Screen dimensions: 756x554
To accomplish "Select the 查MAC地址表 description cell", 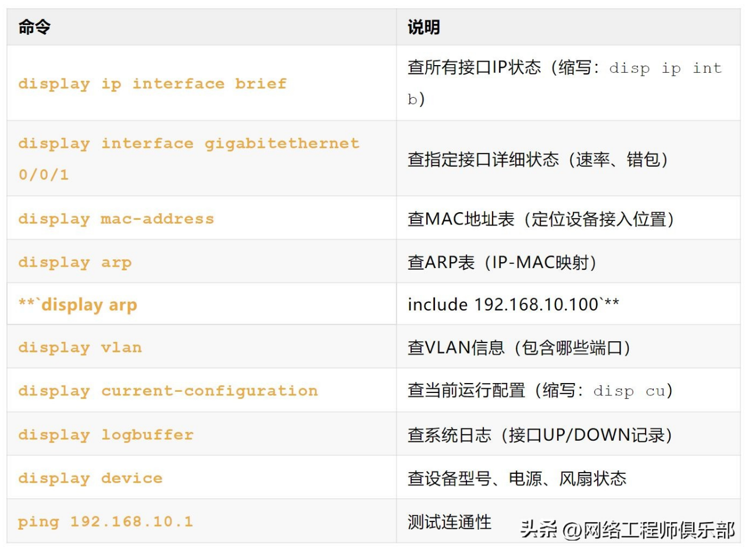I will point(541,219).
